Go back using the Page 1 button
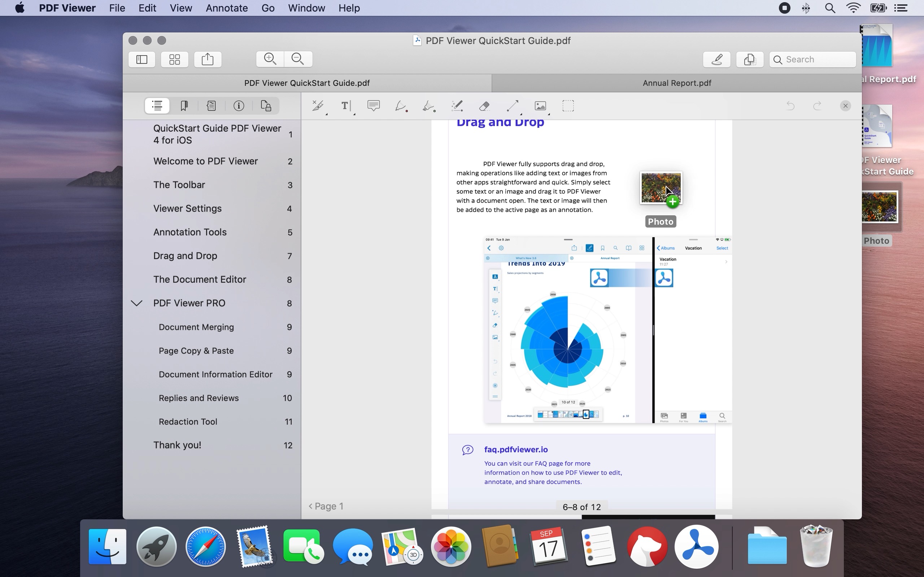 pyautogui.click(x=325, y=506)
